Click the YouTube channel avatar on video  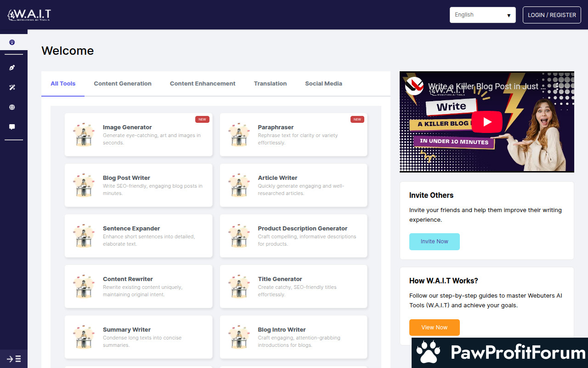point(414,86)
